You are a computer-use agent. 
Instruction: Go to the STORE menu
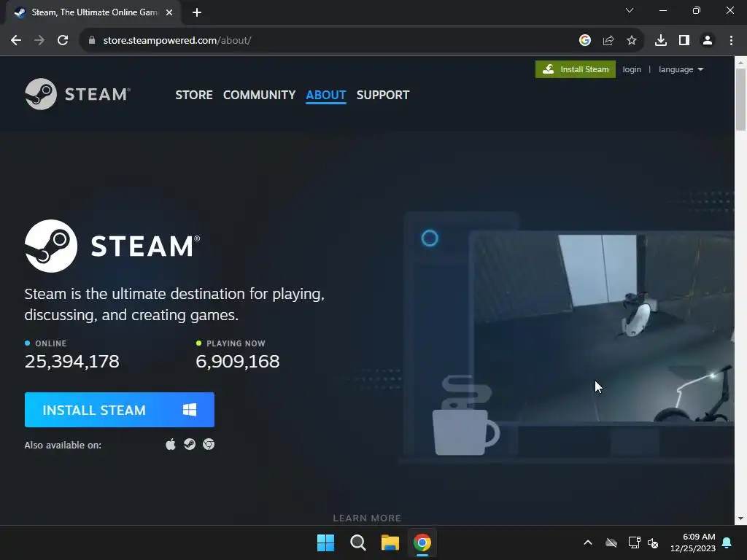(194, 95)
